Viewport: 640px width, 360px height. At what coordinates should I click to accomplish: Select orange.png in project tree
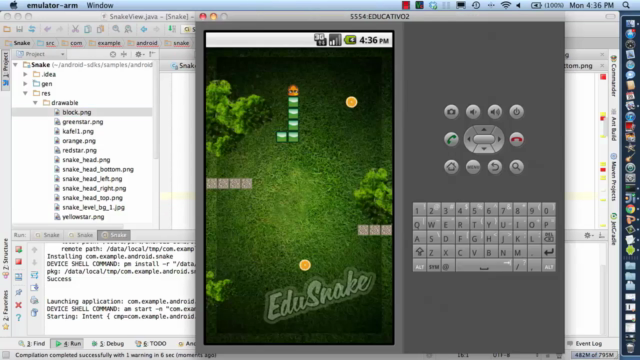(x=79, y=141)
